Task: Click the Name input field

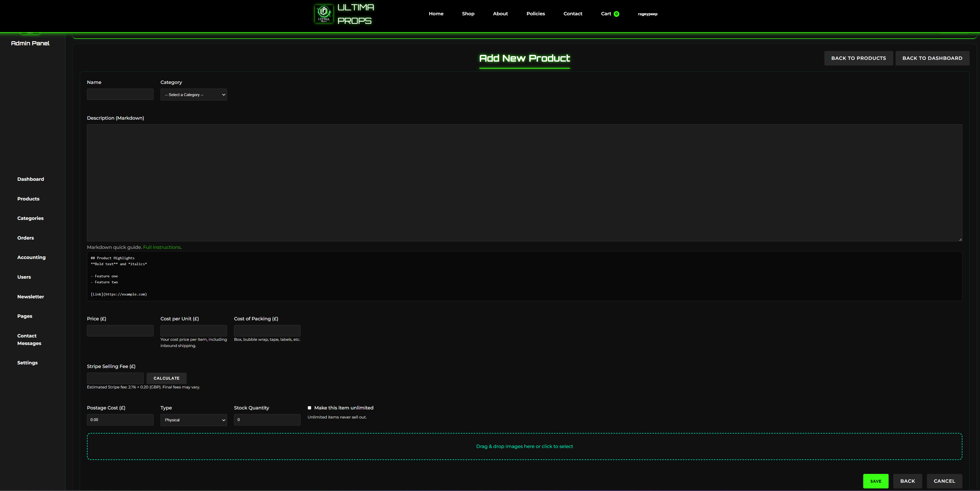Action: (x=120, y=95)
